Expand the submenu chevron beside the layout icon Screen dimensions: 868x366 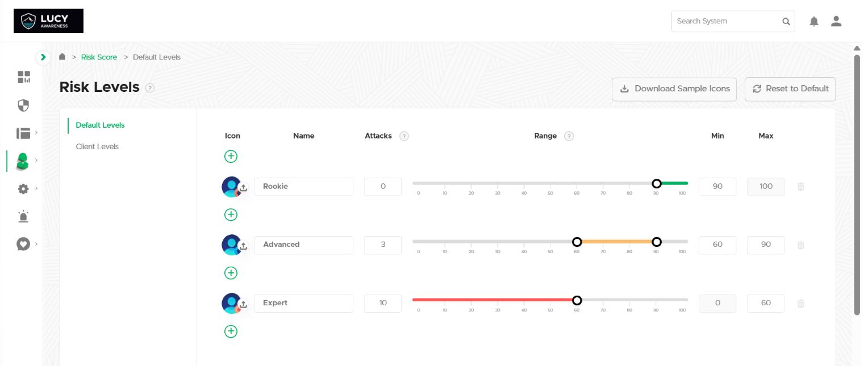click(36, 132)
